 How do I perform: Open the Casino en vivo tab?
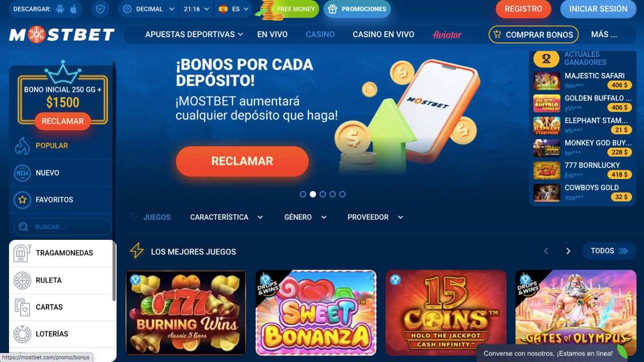tap(383, 34)
